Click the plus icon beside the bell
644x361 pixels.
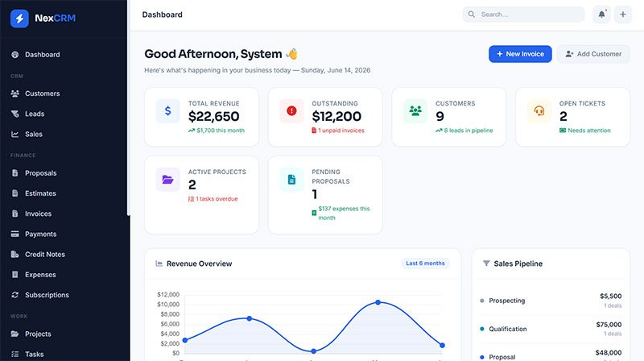[623, 15]
